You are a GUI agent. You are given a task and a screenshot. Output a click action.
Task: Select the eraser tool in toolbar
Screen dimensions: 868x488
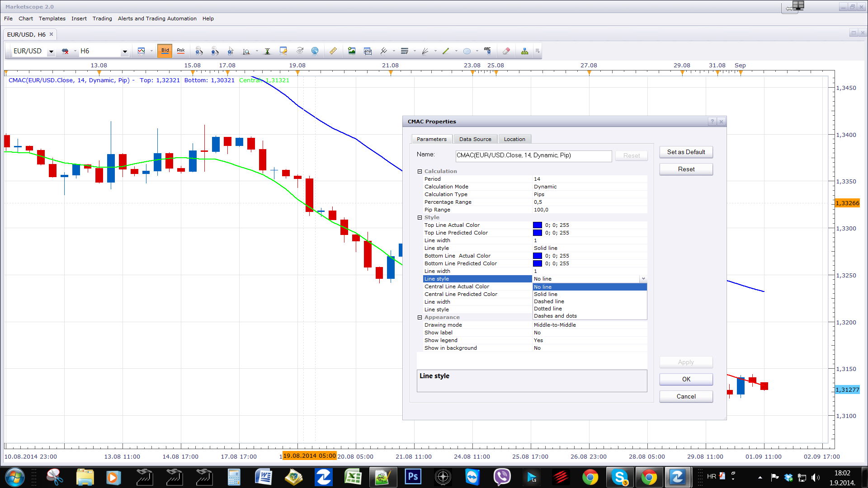(506, 51)
